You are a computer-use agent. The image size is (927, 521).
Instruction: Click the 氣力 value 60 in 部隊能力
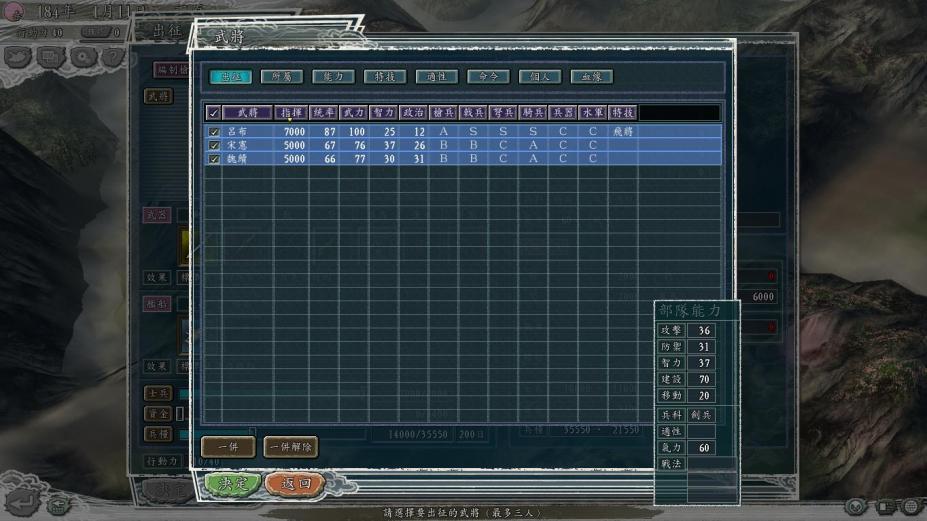703,448
